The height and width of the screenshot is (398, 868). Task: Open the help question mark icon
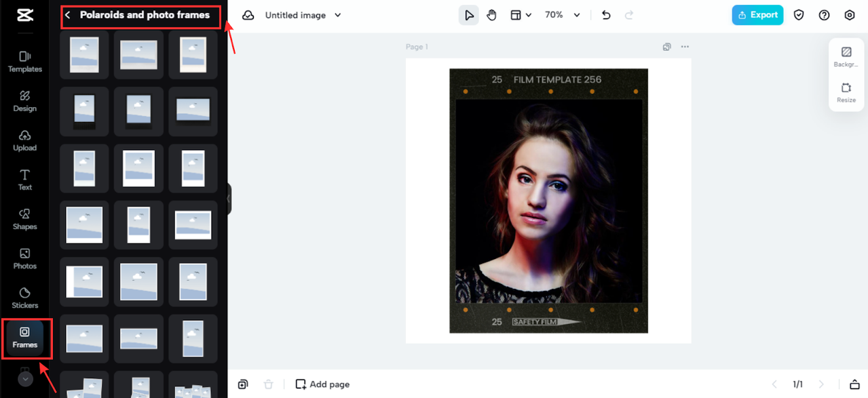point(824,15)
